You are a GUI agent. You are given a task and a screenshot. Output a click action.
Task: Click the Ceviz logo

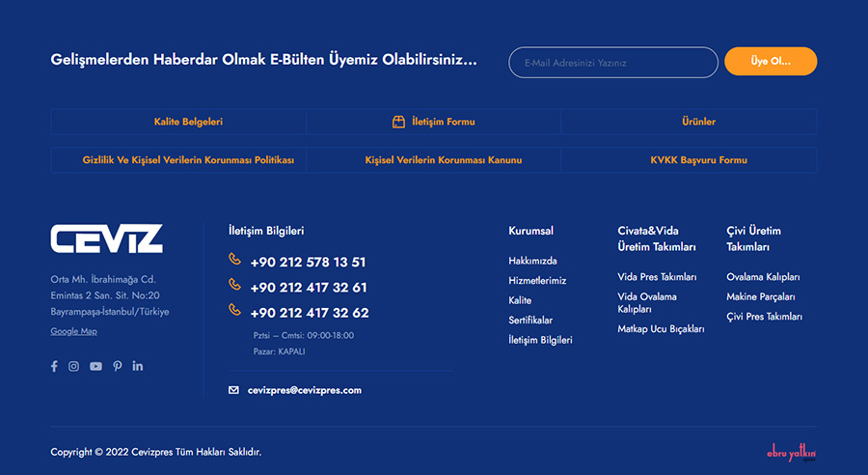pyautogui.click(x=106, y=238)
